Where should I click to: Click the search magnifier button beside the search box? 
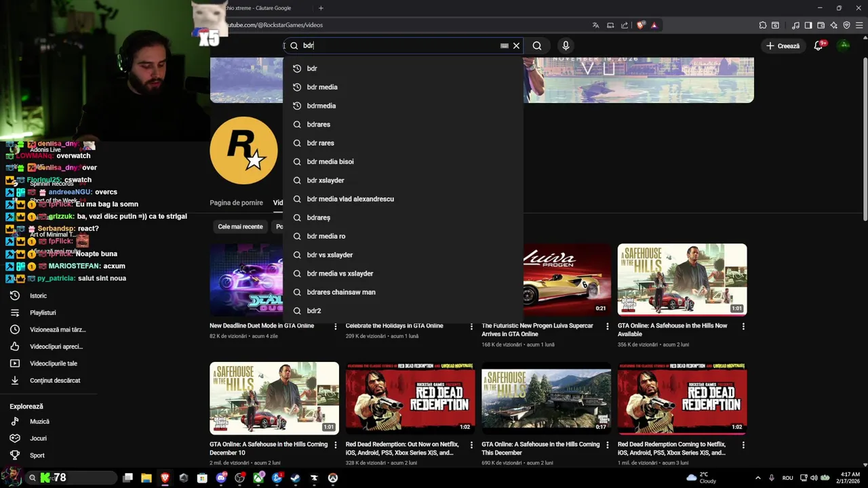[x=537, y=45]
